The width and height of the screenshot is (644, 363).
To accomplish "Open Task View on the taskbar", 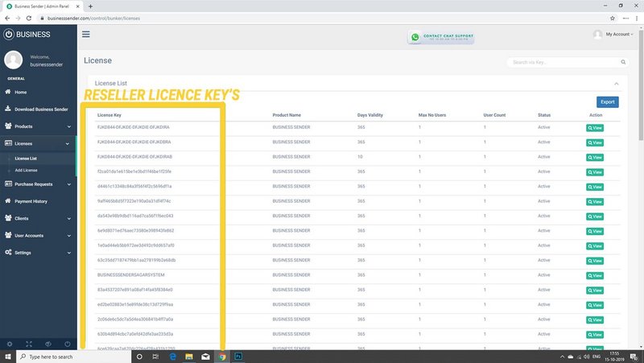I will tap(155, 357).
